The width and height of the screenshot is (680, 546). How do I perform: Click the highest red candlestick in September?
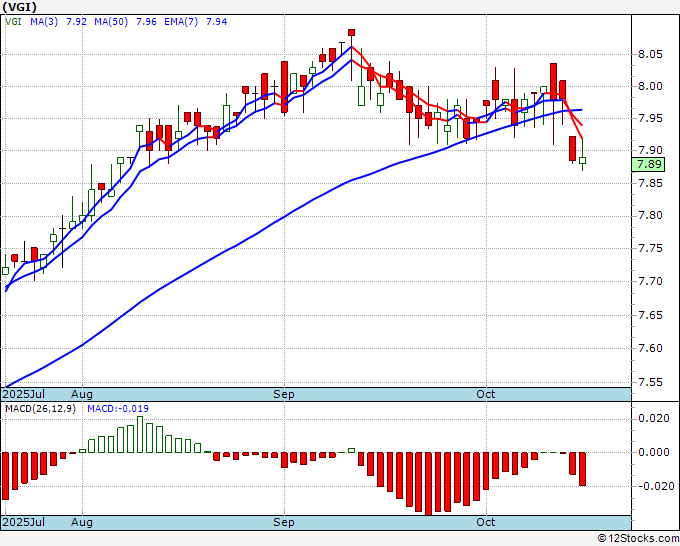point(351,33)
